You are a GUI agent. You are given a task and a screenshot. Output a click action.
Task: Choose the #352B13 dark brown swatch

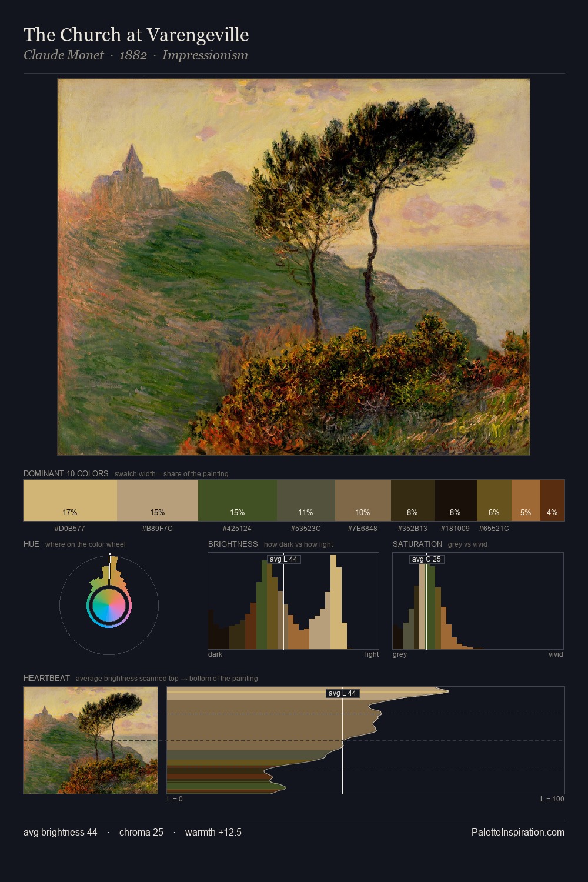coord(413,500)
